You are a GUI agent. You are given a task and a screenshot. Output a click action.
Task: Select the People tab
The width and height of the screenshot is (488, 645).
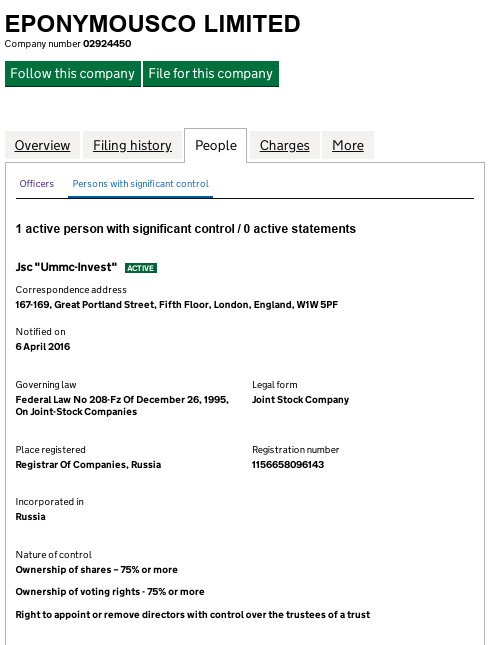[x=216, y=145]
